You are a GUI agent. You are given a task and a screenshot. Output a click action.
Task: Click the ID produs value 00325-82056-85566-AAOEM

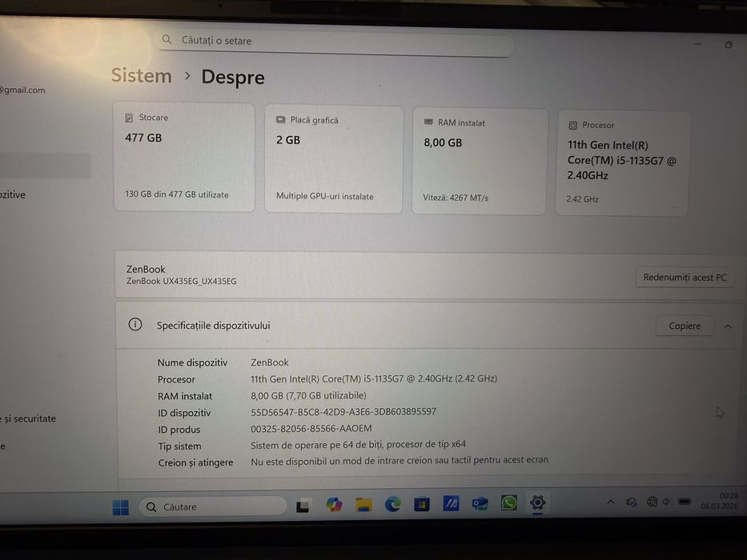(x=311, y=429)
